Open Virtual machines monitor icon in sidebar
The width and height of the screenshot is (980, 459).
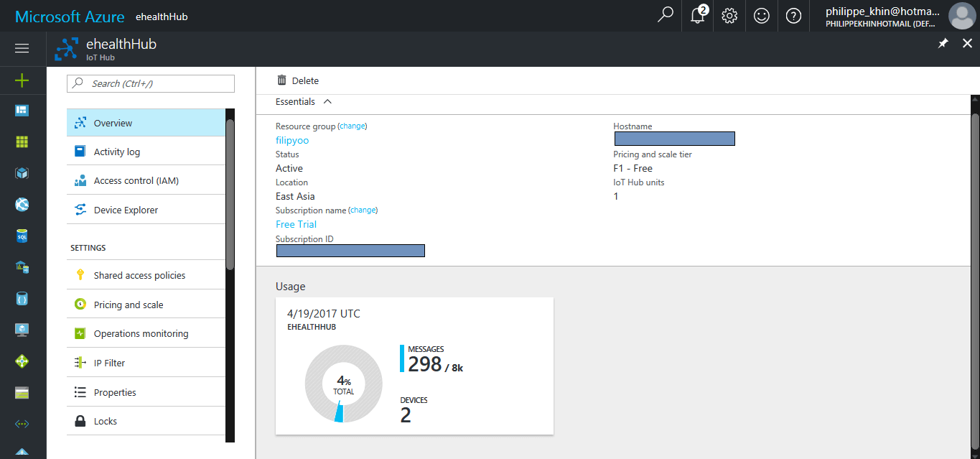click(x=22, y=330)
